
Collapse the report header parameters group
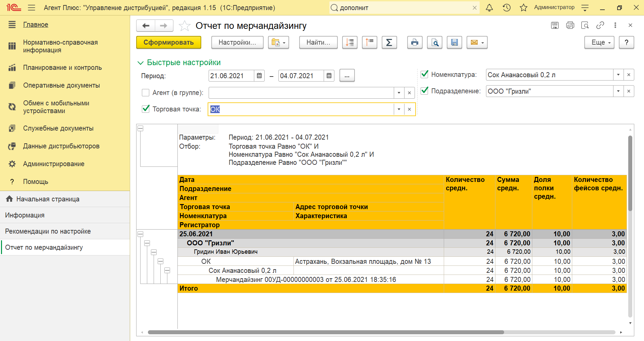tap(141, 129)
